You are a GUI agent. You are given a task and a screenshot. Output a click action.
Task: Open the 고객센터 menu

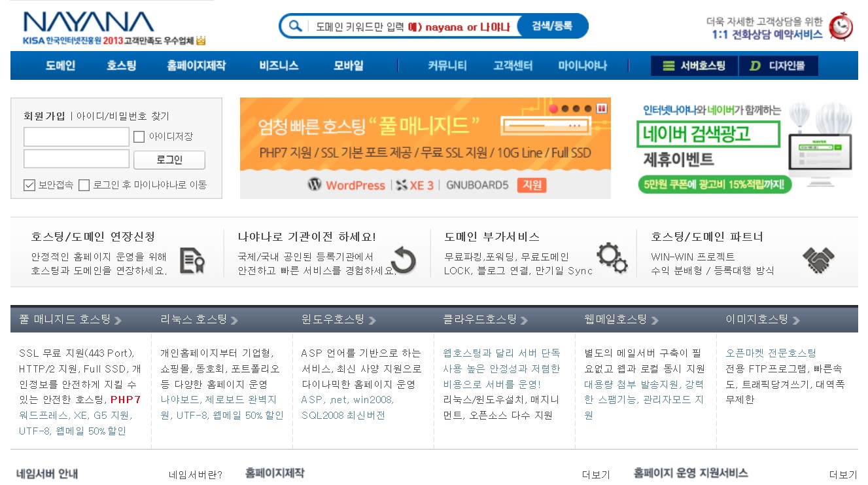coord(513,66)
